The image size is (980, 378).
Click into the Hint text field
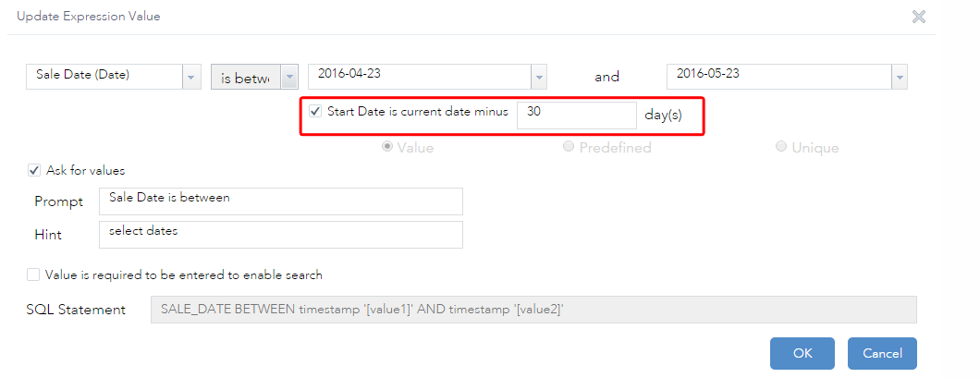coord(280,234)
